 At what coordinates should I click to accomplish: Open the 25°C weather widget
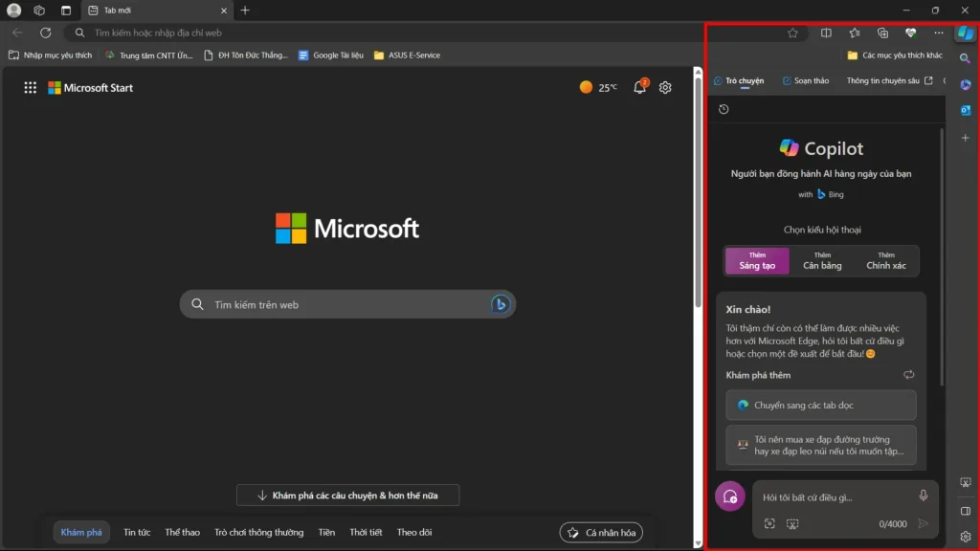598,87
